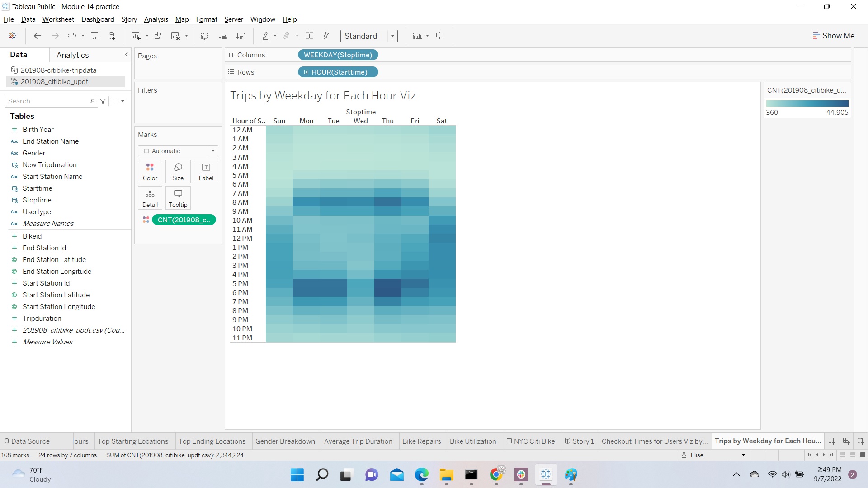This screenshot has width=868, height=488.
Task: Collapse the Data side pane arrow
Action: point(127,55)
